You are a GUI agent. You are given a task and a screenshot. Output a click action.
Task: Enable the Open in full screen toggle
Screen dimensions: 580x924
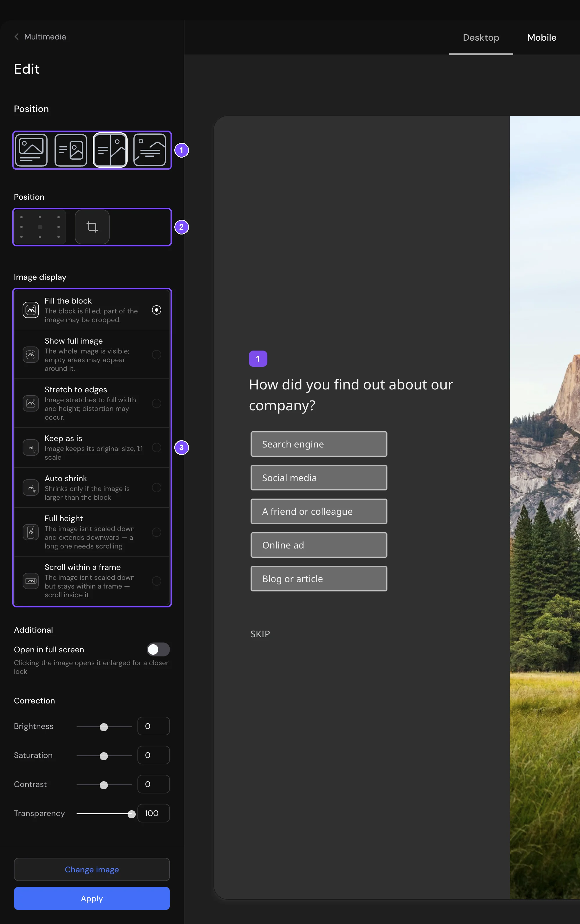pyautogui.click(x=158, y=649)
